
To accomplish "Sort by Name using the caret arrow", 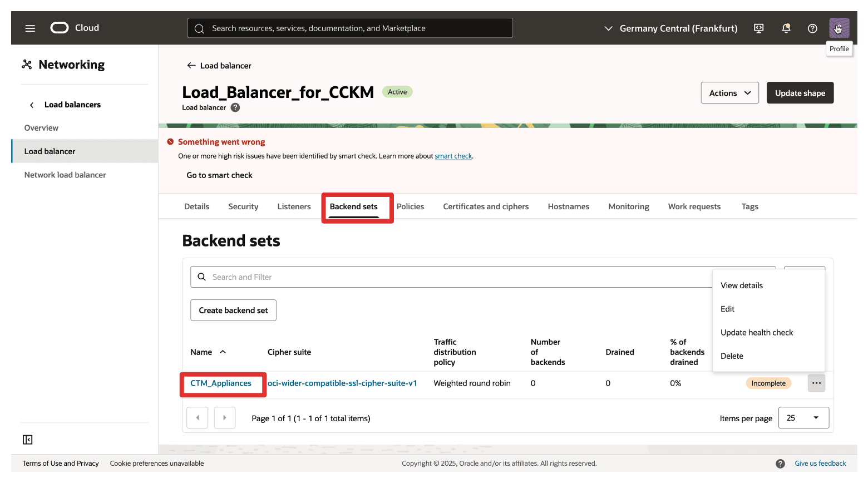I will click(x=223, y=352).
